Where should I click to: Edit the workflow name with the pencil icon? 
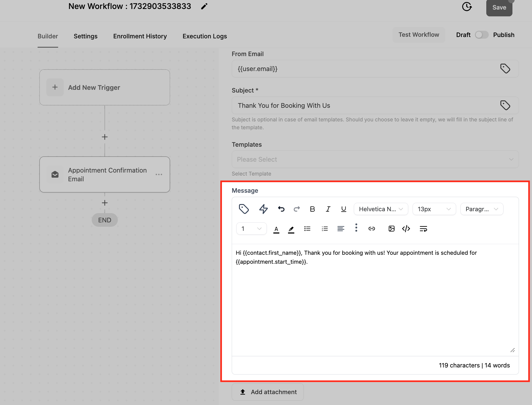point(204,6)
